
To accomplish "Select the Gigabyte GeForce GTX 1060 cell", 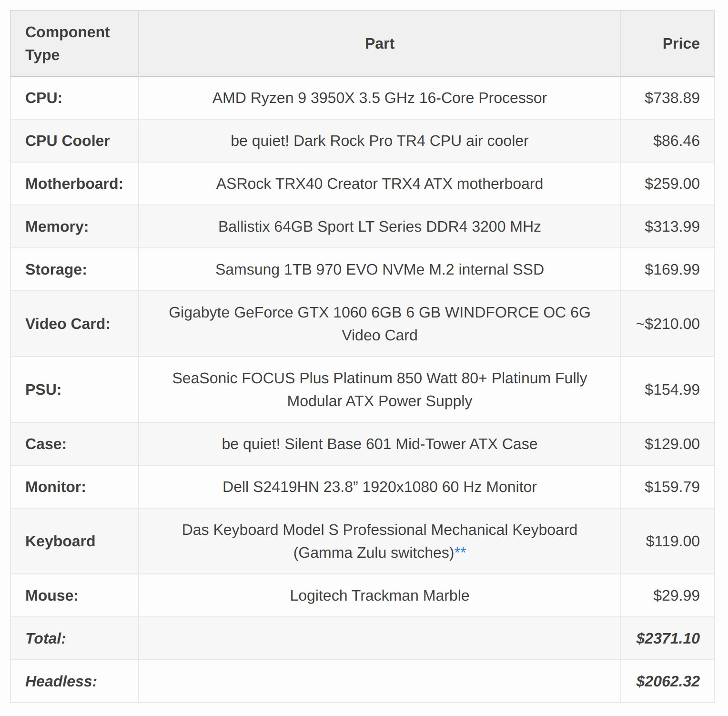I will (x=380, y=324).
